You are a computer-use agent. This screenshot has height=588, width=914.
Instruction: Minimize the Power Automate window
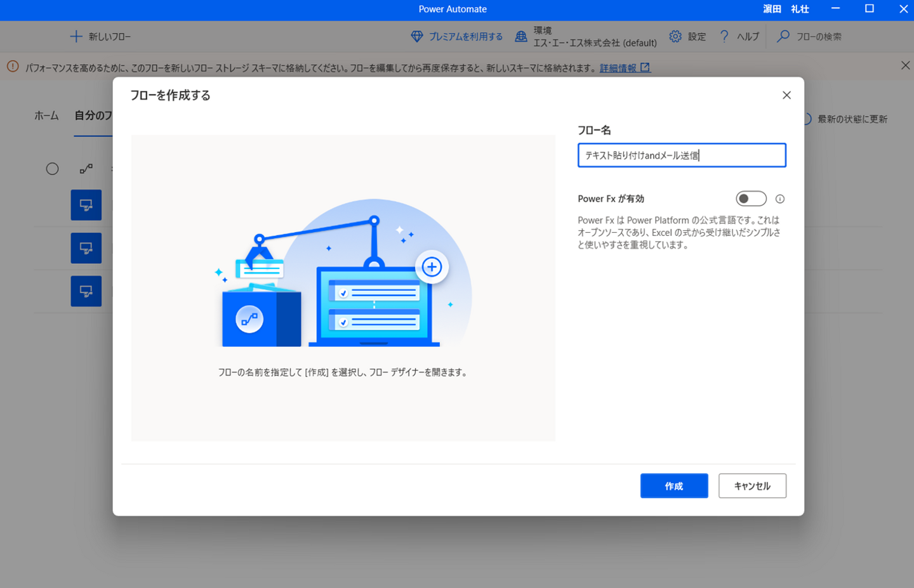(x=836, y=9)
